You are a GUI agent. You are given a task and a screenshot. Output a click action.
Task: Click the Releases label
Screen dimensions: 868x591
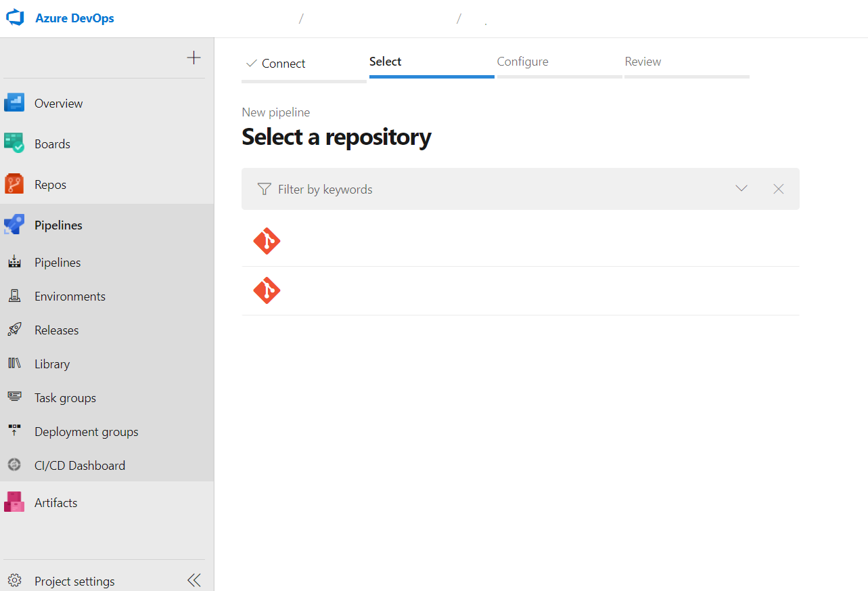56,330
